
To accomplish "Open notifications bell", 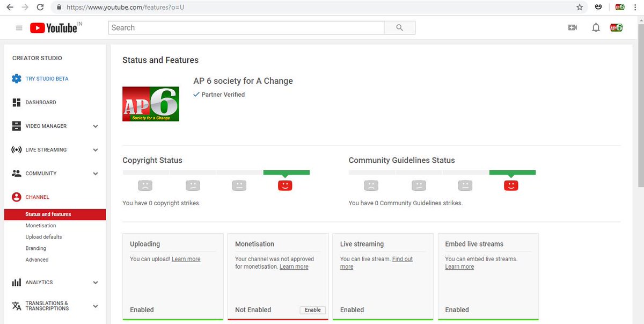I will [x=596, y=28].
